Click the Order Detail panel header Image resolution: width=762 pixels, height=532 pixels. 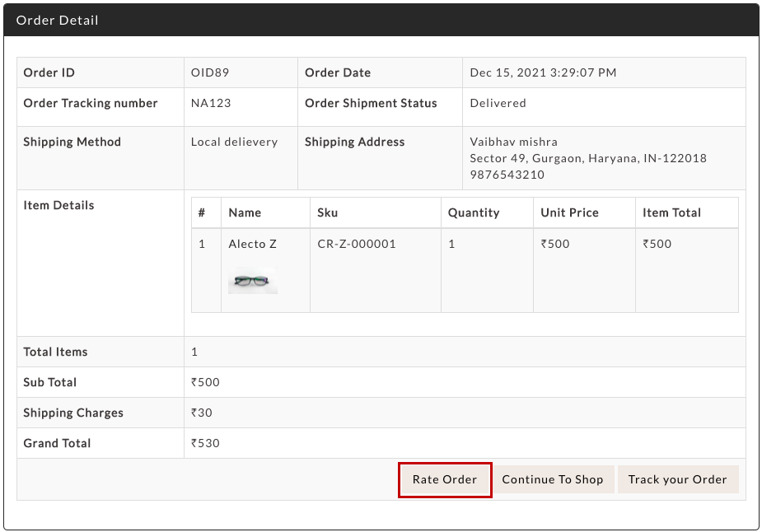[x=58, y=20]
